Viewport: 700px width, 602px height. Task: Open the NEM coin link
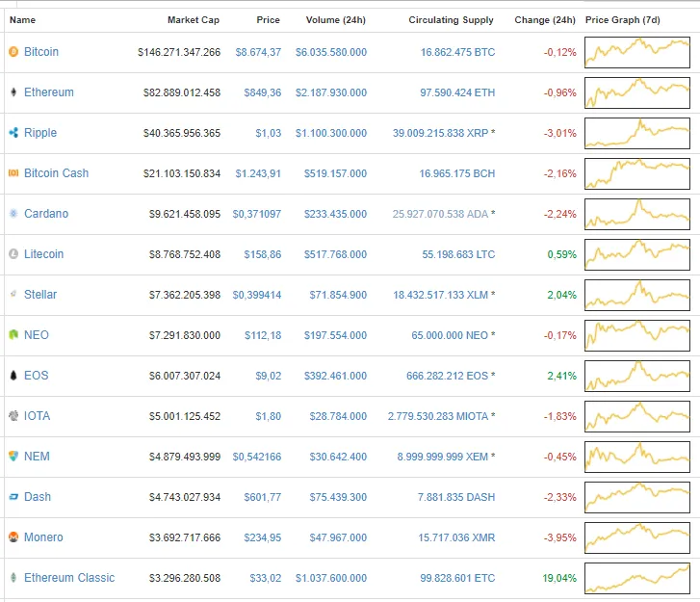(37, 457)
